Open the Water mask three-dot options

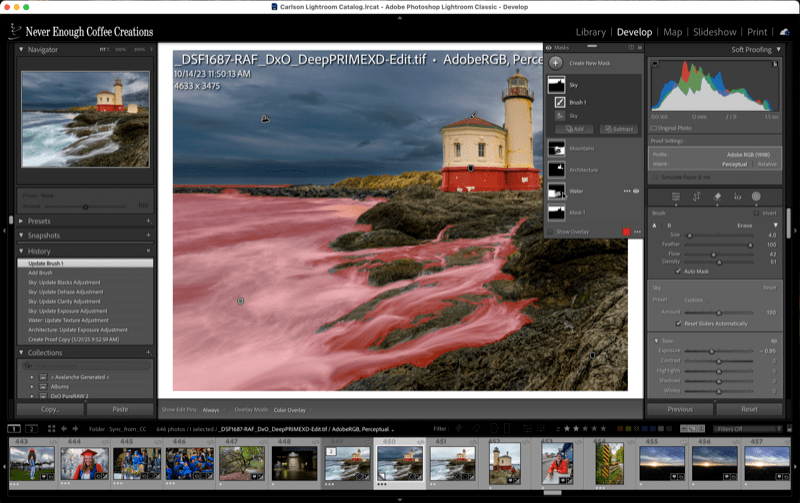(x=627, y=190)
